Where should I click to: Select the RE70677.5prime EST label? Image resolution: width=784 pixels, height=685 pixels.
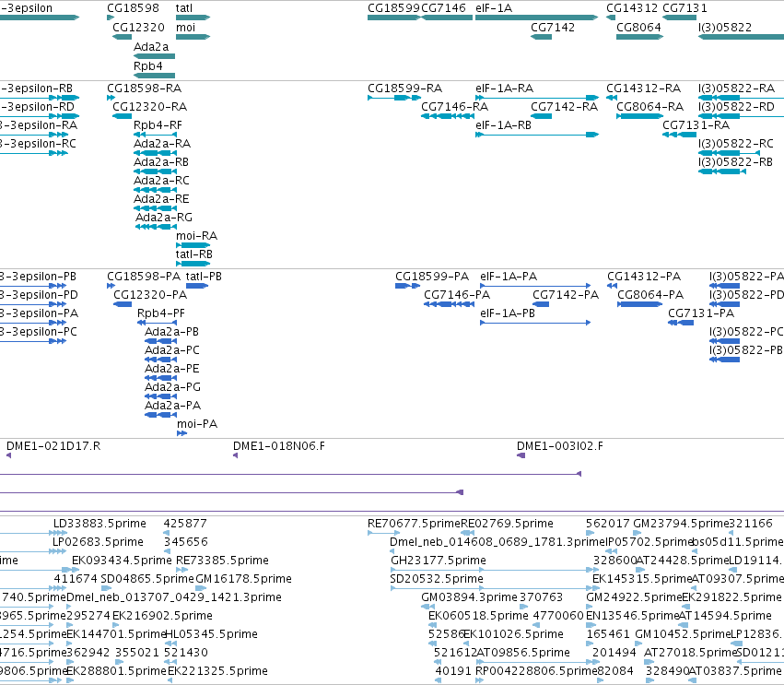pos(414,524)
